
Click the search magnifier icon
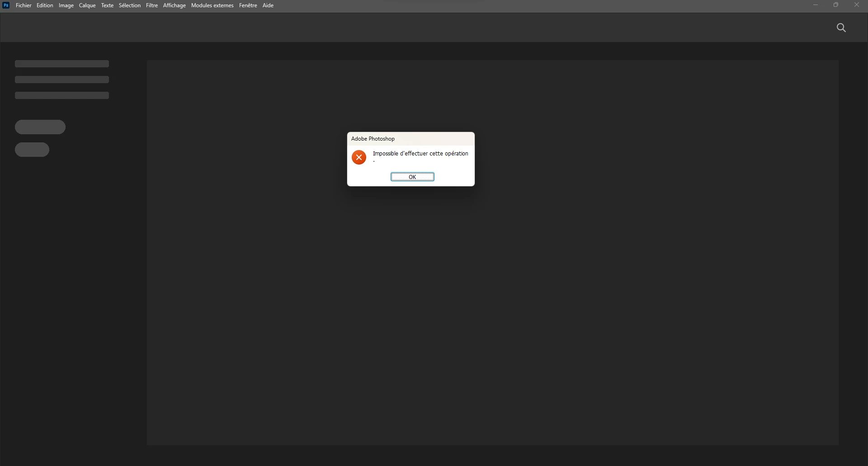[841, 28]
